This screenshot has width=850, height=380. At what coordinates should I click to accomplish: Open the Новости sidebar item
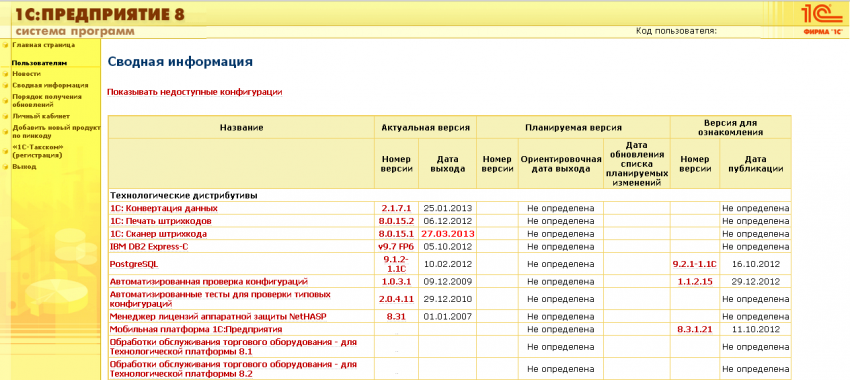pyautogui.click(x=27, y=74)
